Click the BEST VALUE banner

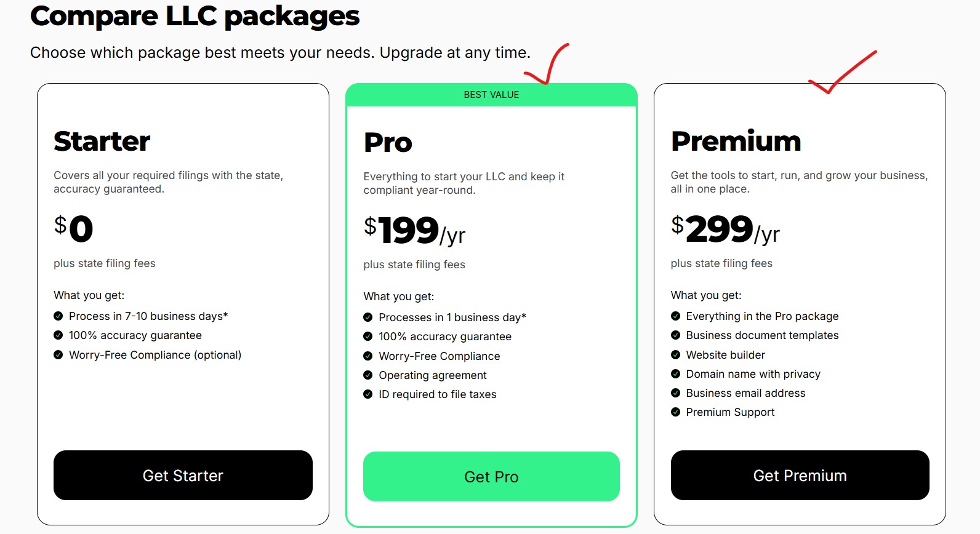click(491, 95)
